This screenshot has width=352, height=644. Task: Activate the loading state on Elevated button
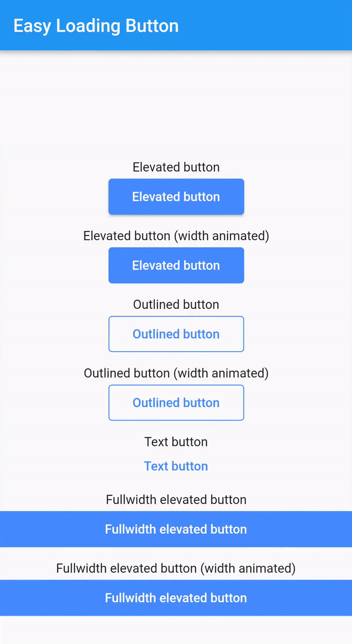176,197
